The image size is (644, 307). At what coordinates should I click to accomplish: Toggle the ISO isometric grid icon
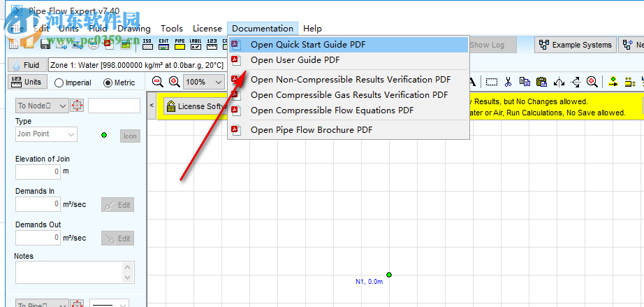pyautogui.click(x=148, y=44)
